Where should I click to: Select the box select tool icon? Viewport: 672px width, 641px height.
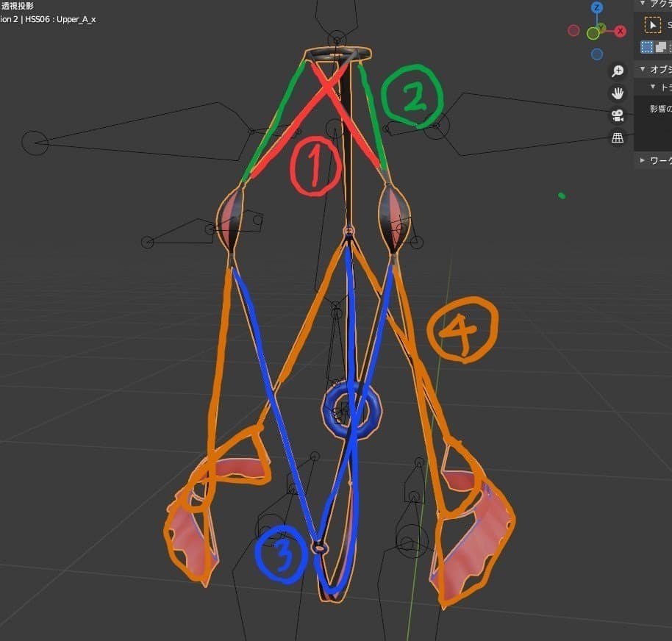coord(652,25)
